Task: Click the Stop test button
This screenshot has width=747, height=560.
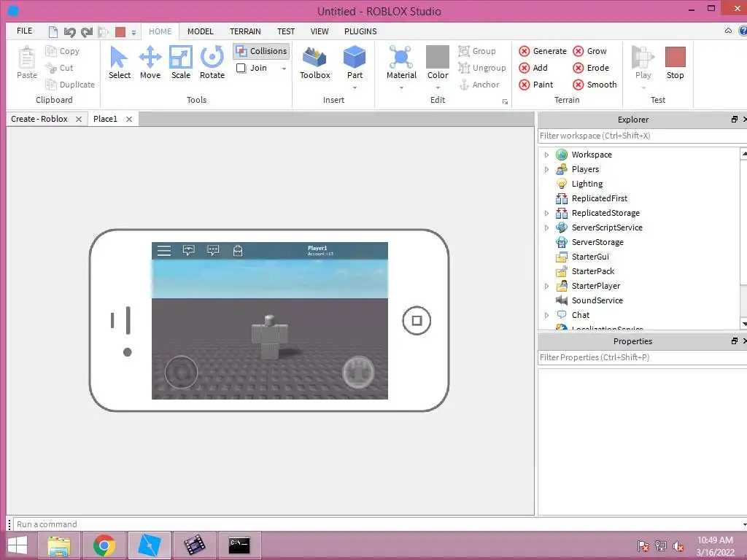Action: [x=675, y=63]
